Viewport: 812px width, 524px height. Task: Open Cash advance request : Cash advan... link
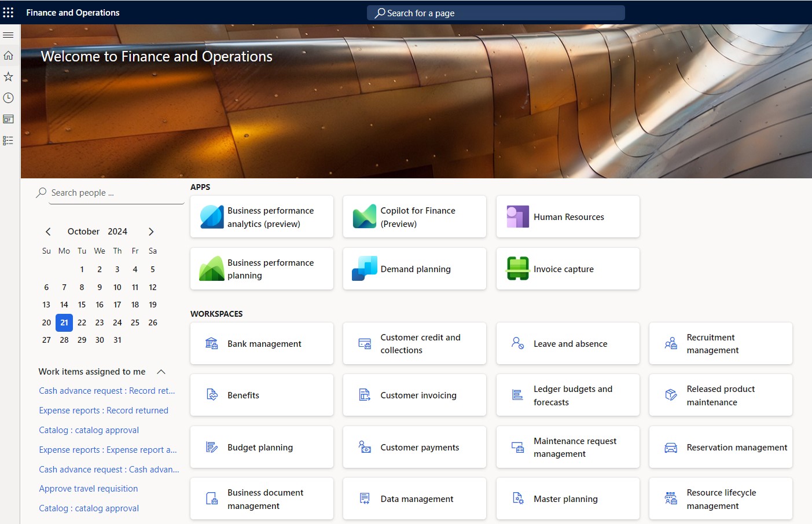click(x=109, y=470)
